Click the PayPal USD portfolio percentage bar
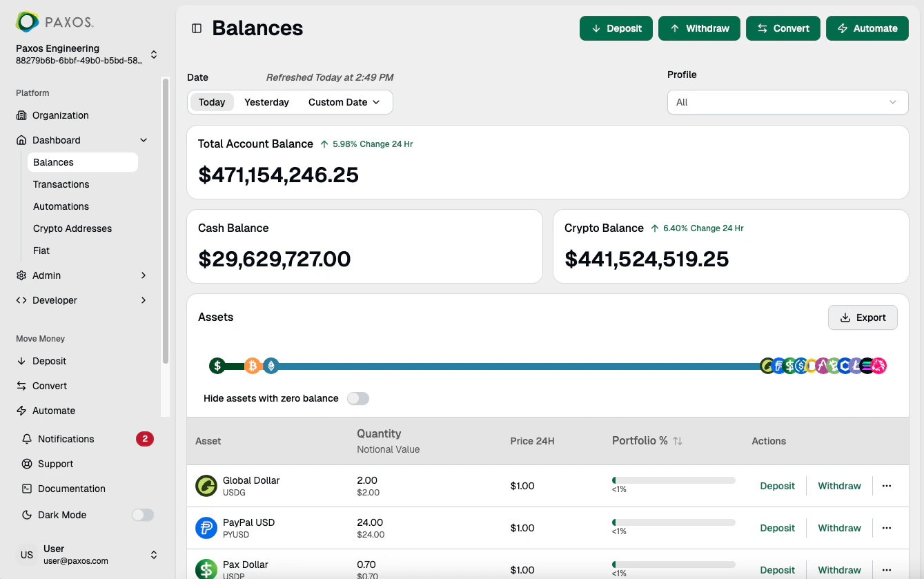Viewport: 924px width, 579px height. [x=674, y=522]
